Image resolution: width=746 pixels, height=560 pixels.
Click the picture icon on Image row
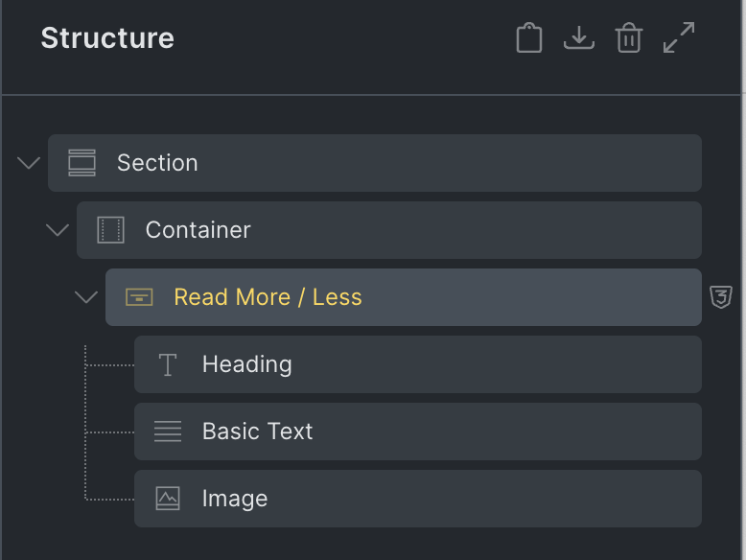[x=168, y=499]
